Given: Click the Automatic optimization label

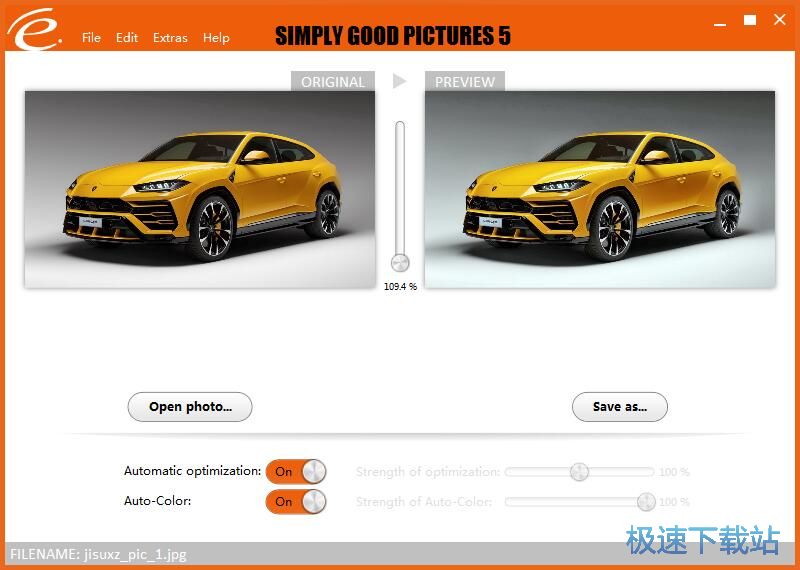Looking at the screenshot, I should click(192, 471).
